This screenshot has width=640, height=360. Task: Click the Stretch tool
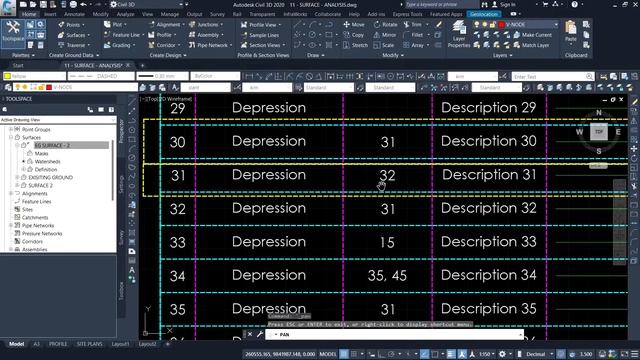click(x=355, y=45)
